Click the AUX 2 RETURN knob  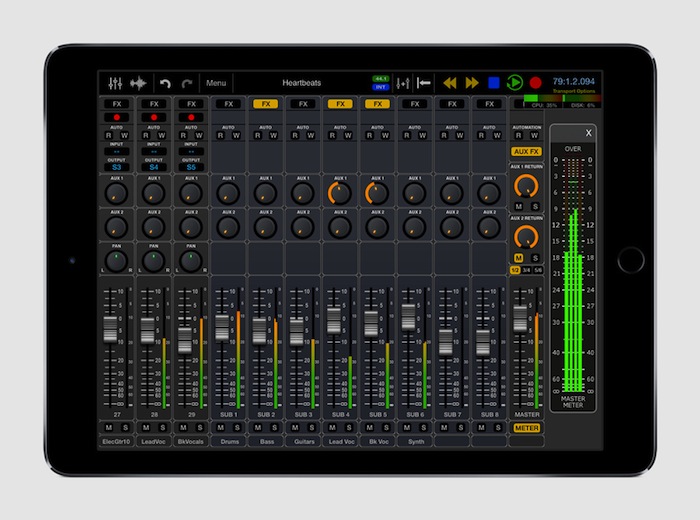point(526,237)
